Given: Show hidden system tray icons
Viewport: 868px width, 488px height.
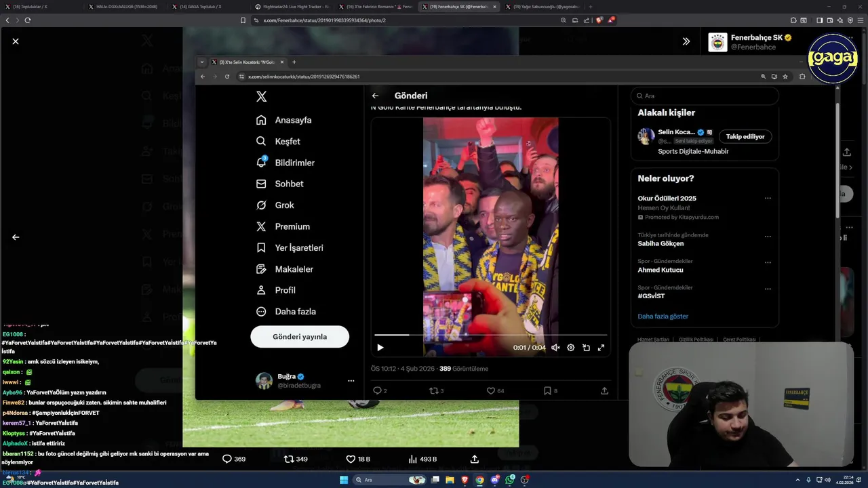Looking at the screenshot, I should [x=797, y=480].
